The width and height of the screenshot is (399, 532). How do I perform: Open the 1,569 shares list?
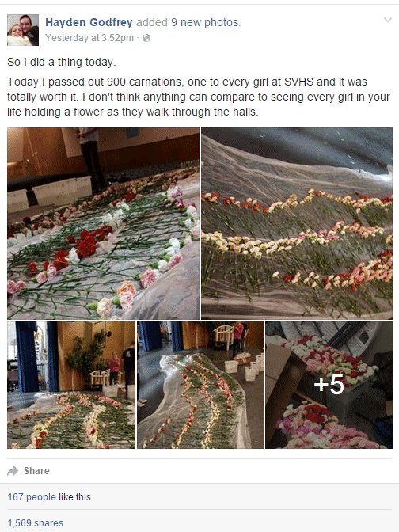pyautogui.click(x=36, y=522)
